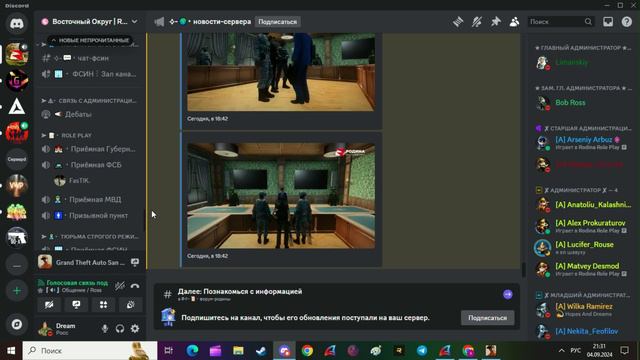Open Task View on taskbar
Image resolution: width=640 pixels, height=360 pixels.
(168, 351)
